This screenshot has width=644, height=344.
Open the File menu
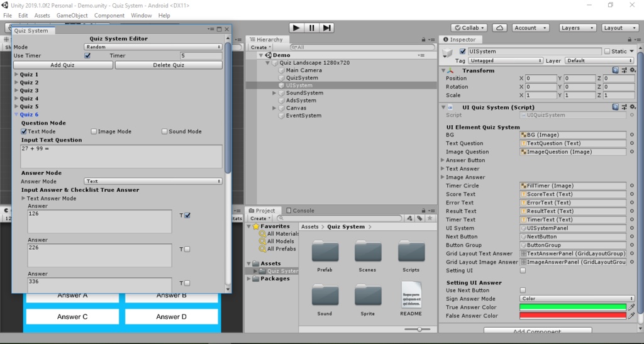click(8, 15)
